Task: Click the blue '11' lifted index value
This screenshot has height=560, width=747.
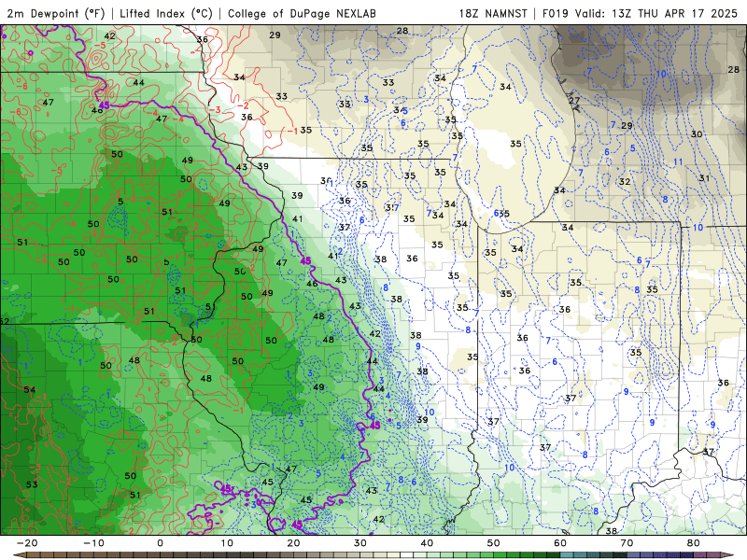Action: (678, 161)
